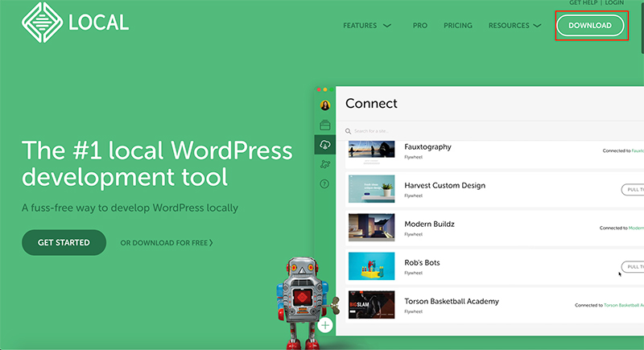Image resolution: width=644 pixels, height=350 pixels.
Task: Go to the Pricing page
Action: 457,26
